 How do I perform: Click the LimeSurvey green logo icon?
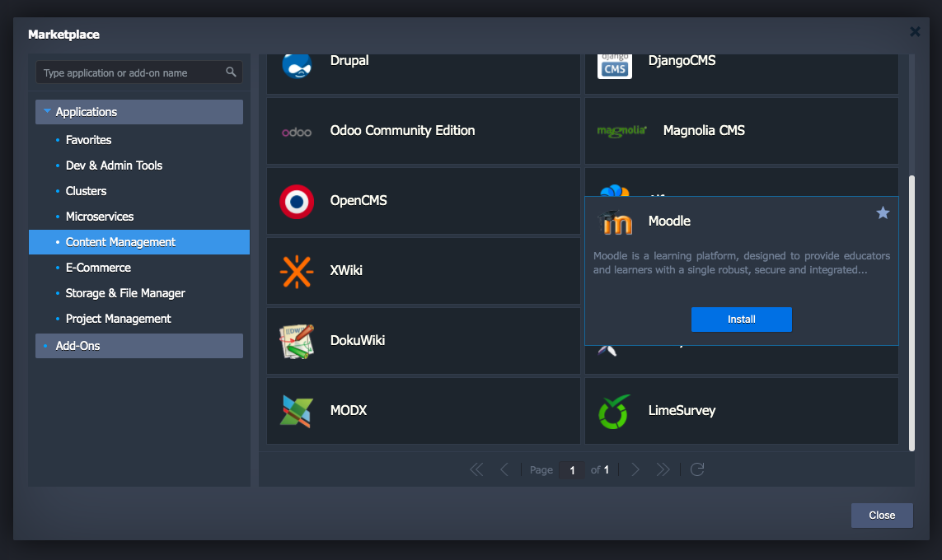point(614,412)
